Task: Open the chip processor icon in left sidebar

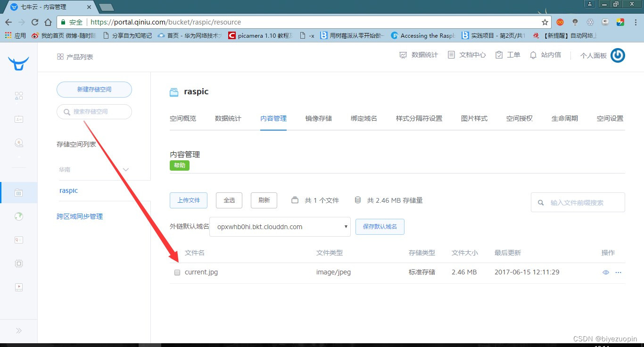Action: pyautogui.click(x=19, y=264)
